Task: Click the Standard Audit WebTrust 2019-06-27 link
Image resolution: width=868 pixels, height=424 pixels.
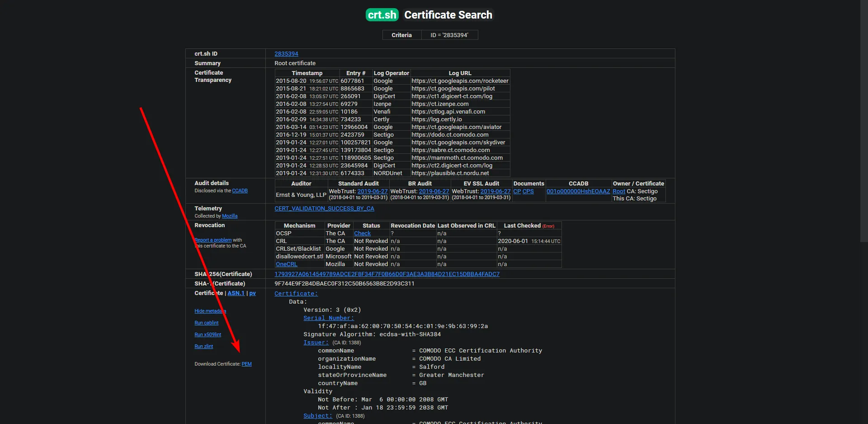Action: [x=372, y=191]
